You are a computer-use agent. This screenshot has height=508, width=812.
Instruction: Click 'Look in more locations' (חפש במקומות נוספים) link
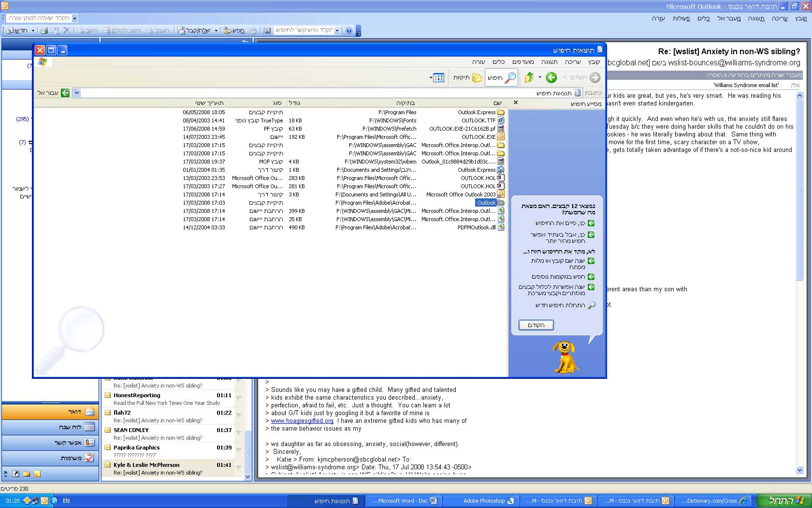tap(563, 277)
